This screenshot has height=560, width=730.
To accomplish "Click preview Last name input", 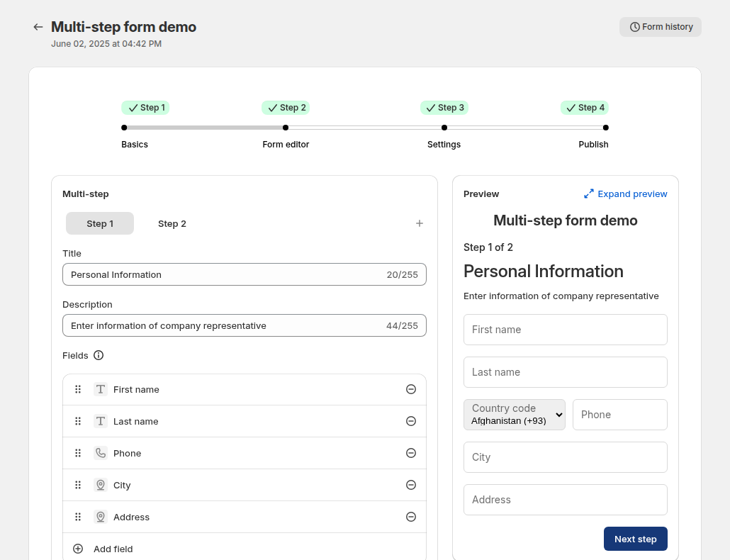I will (x=565, y=372).
